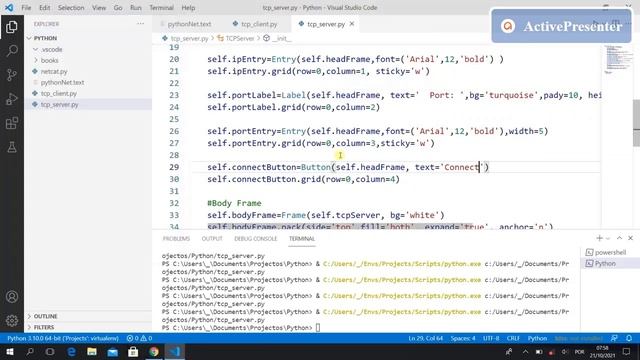
Task: Open the Edit menu
Action: [44, 8]
